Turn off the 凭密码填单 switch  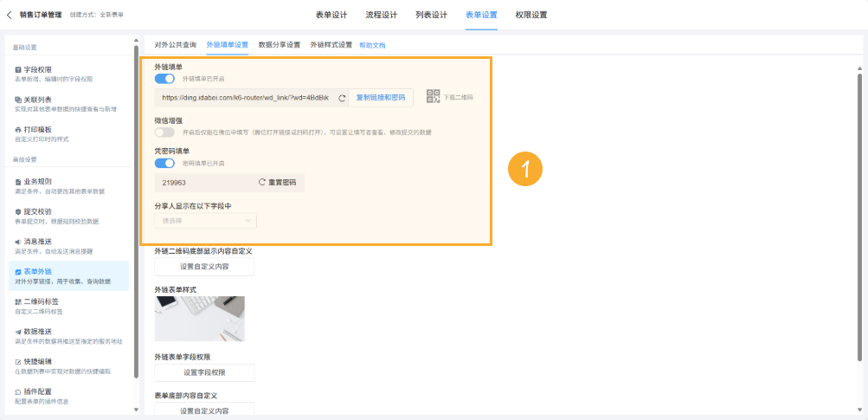pos(164,163)
